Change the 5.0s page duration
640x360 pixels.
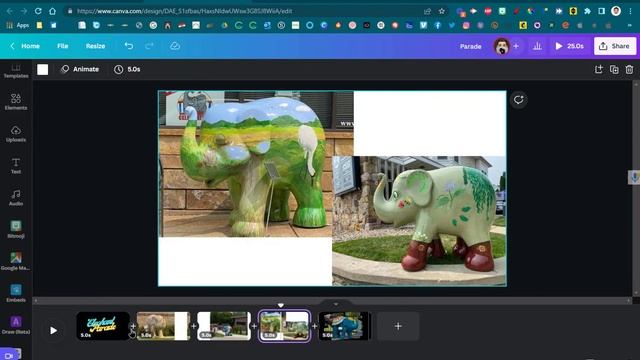(127, 69)
